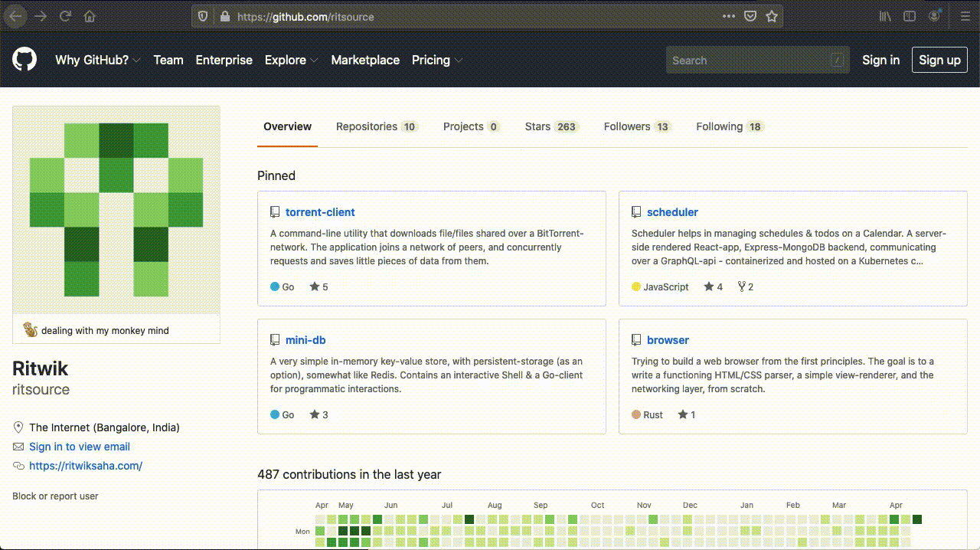The width and height of the screenshot is (980, 550).
Task: Click the monkey emoji status icon
Action: point(31,330)
